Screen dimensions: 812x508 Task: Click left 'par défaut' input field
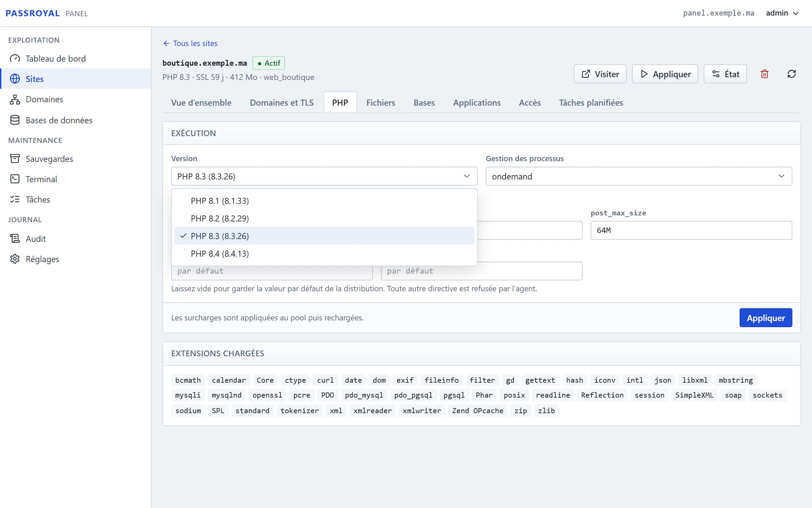[x=272, y=273]
